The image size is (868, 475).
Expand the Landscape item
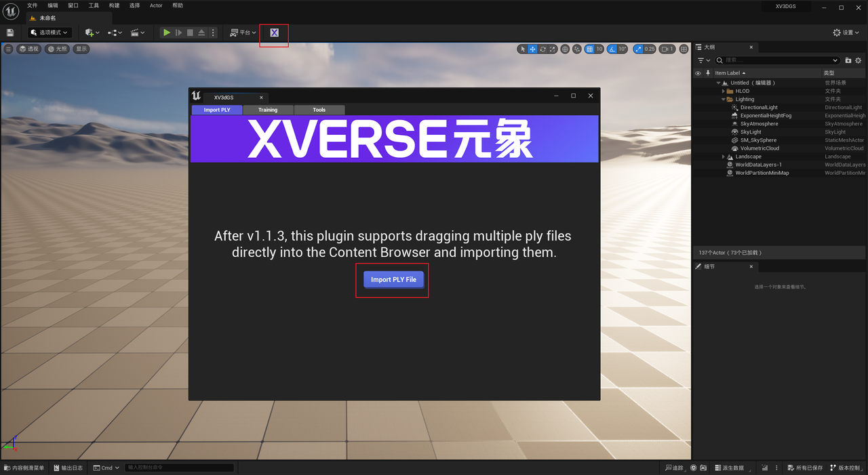[x=724, y=157]
